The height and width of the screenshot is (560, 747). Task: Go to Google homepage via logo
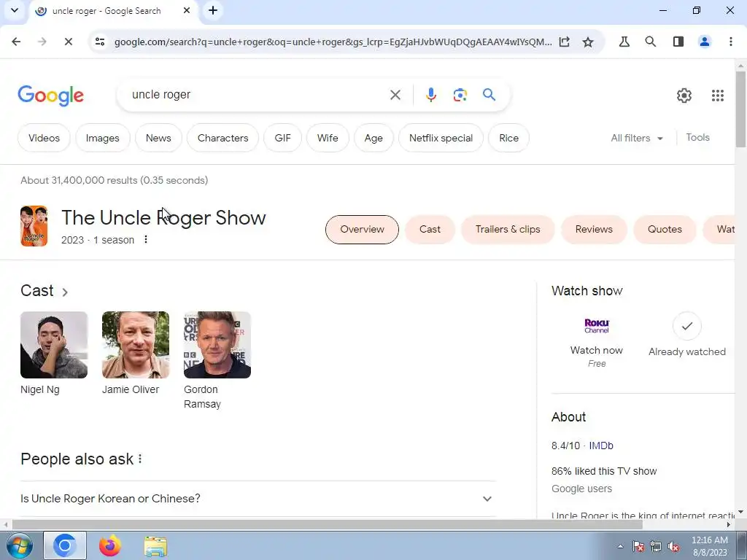point(51,96)
